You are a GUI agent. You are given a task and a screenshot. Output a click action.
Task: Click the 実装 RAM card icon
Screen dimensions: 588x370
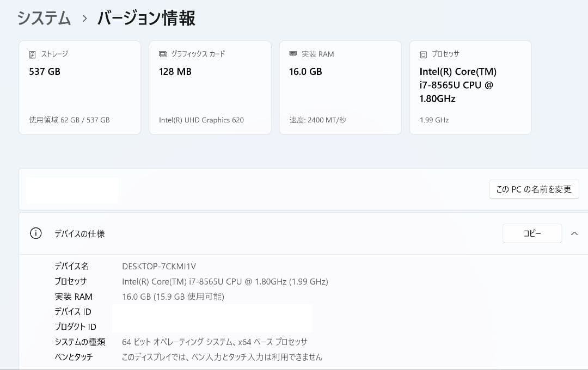point(292,54)
